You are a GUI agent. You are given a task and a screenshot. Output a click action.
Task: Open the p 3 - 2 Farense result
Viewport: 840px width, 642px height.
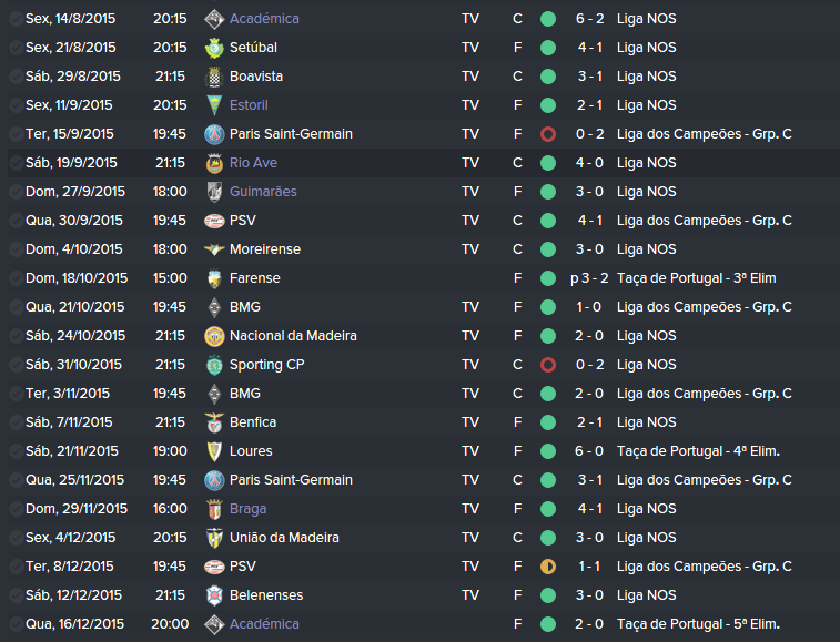589,278
